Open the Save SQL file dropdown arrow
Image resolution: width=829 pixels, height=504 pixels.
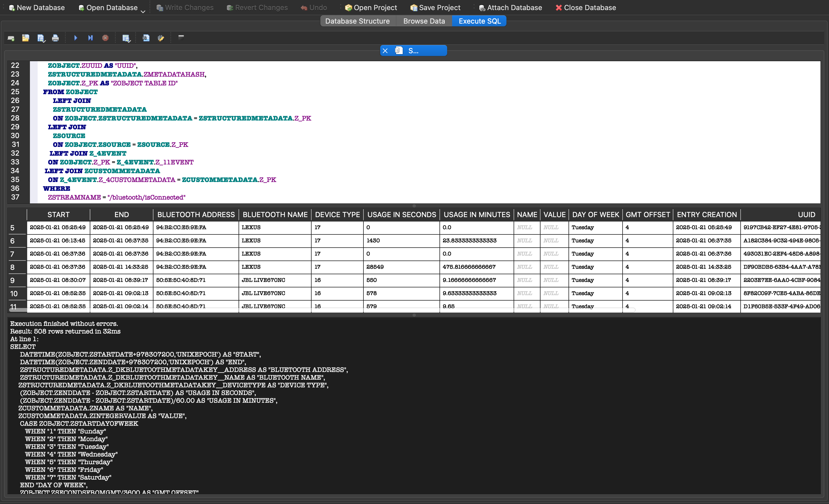[44, 41]
